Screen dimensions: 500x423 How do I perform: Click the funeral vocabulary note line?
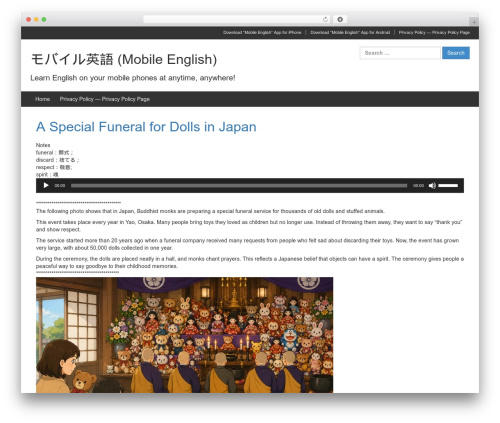click(54, 152)
